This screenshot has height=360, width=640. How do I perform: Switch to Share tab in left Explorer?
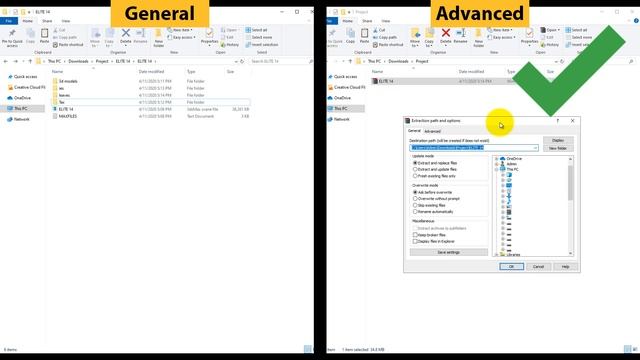47,21
